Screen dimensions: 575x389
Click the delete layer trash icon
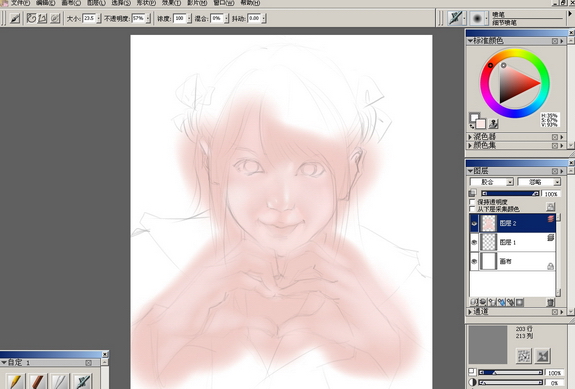coord(550,302)
